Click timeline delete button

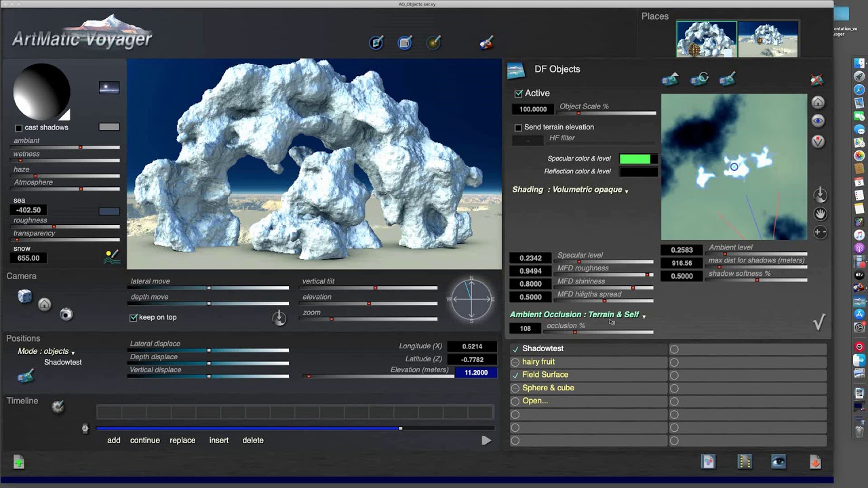(253, 441)
